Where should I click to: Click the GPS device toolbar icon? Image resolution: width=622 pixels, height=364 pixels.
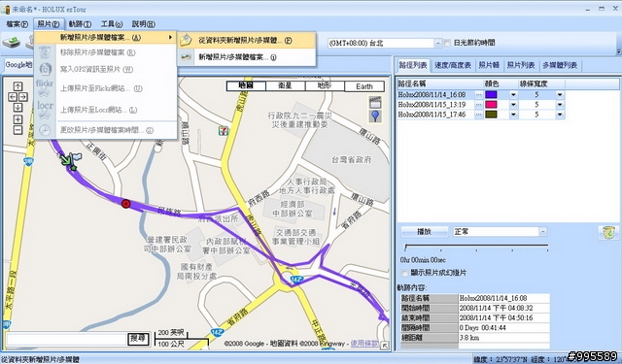tap(12, 43)
